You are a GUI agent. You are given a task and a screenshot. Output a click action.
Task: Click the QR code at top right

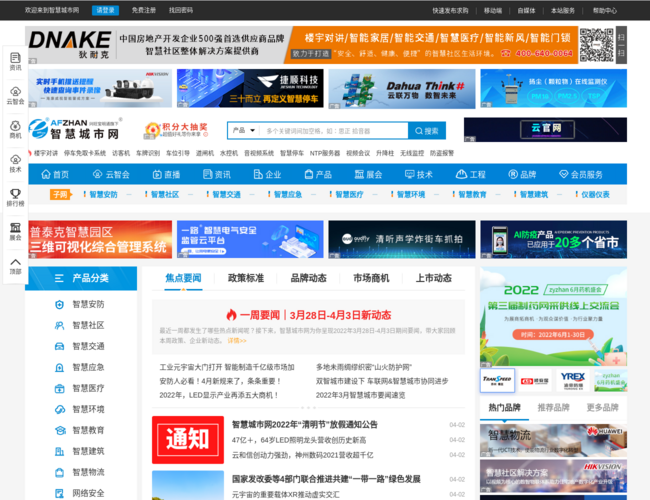coord(596,44)
